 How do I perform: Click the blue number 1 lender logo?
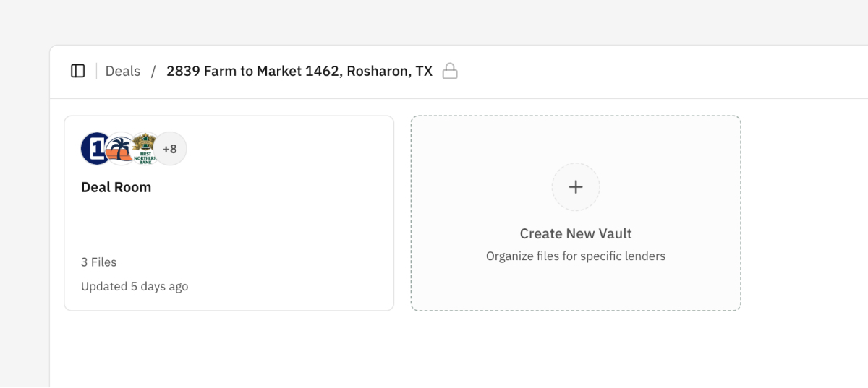coord(95,149)
